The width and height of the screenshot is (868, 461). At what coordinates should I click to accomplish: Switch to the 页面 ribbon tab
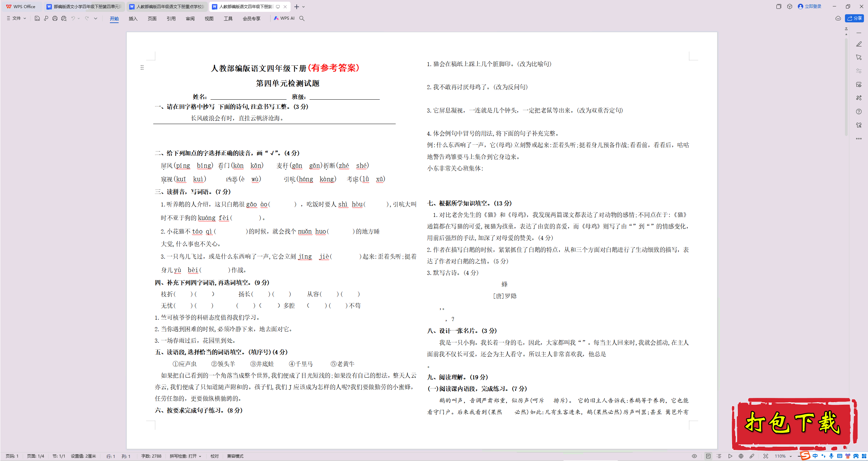[152, 19]
